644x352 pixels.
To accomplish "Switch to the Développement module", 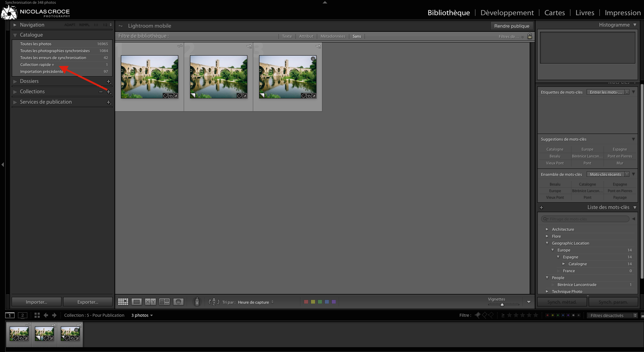I will [x=507, y=12].
